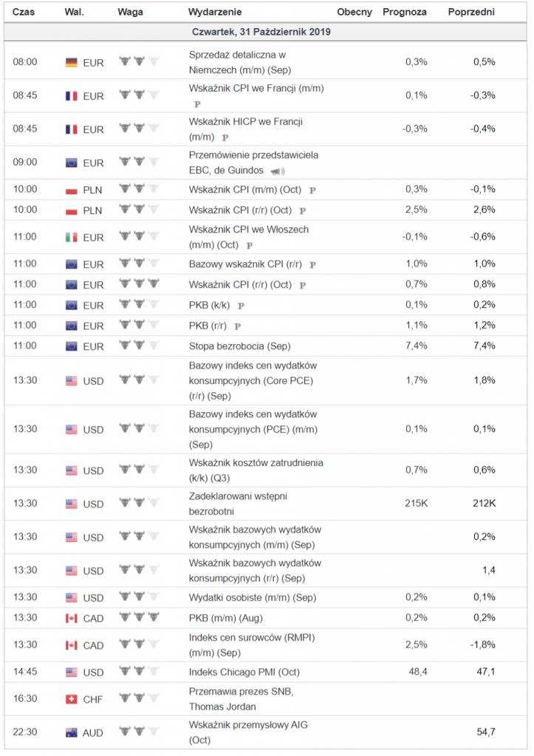The width and height of the screenshot is (534, 756).
Task: Click the Swiss flag icon at 16:30
Action: point(72,699)
